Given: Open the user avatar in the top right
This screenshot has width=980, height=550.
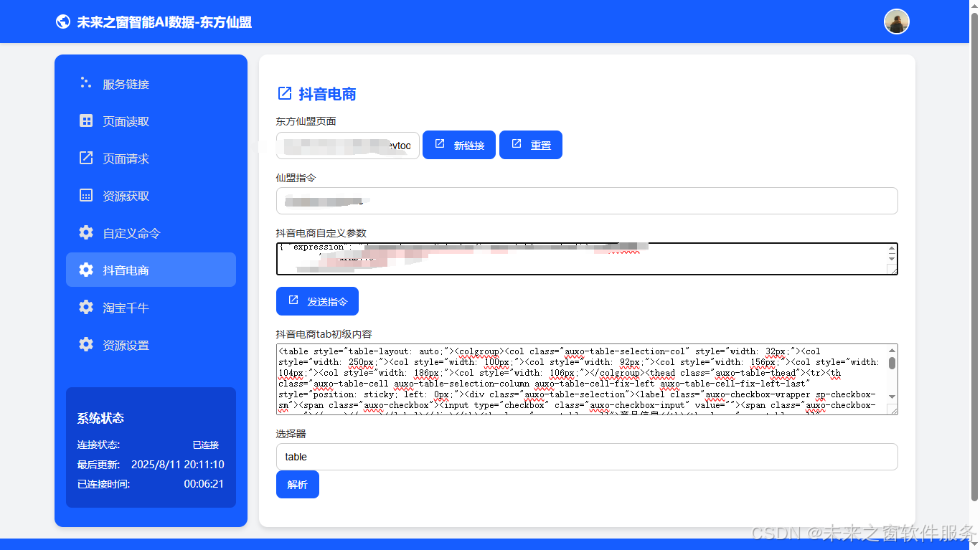Looking at the screenshot, I should click(896, 22).
